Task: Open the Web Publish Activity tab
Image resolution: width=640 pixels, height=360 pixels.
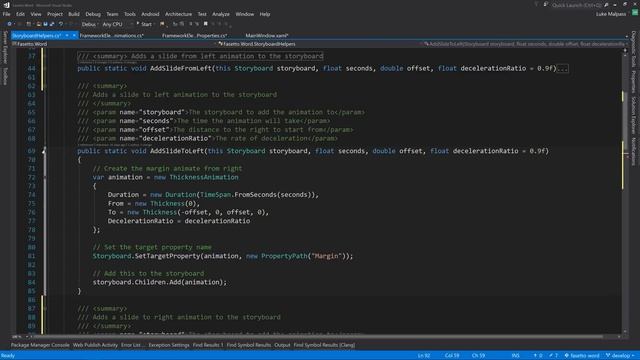Action: (95, 345)
